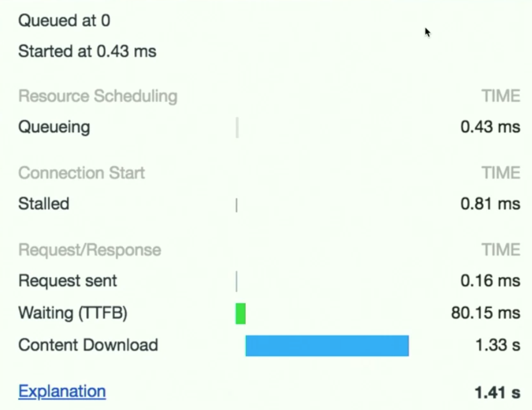Click the 1.33 s download time value
Screen dimensions: 532x410
(x=498, y=345)
